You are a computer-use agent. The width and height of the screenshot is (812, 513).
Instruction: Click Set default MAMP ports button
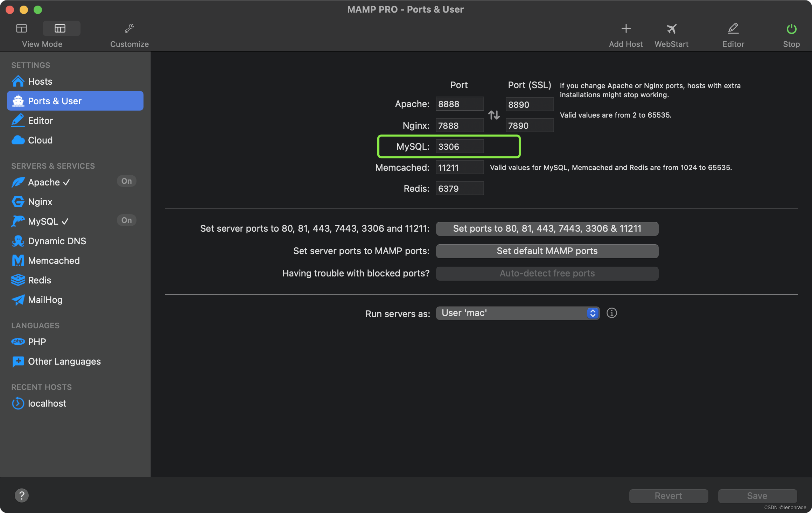tap(547, 251)
